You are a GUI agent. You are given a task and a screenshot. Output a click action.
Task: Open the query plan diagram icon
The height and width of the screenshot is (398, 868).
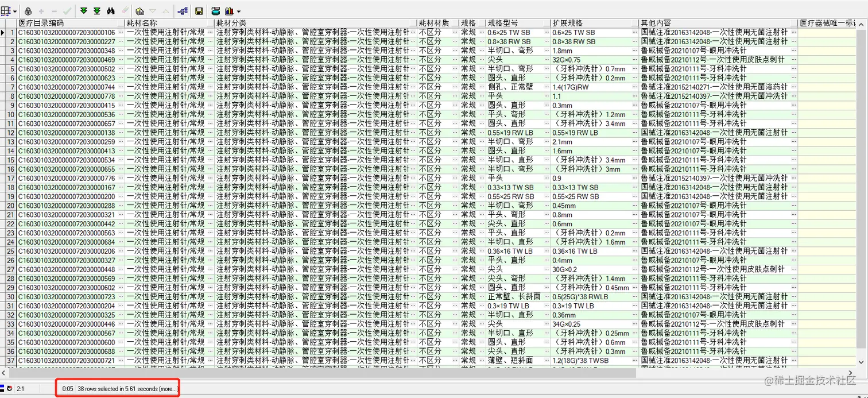tap(183, 10)
